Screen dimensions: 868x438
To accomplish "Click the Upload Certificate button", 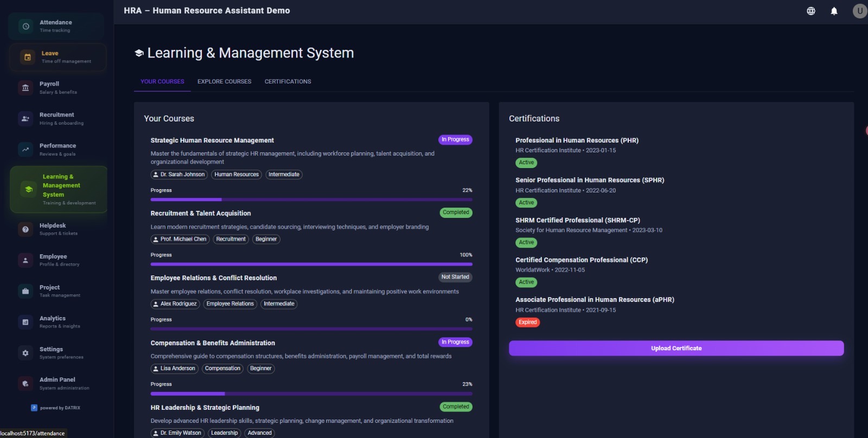I will 676,349.
